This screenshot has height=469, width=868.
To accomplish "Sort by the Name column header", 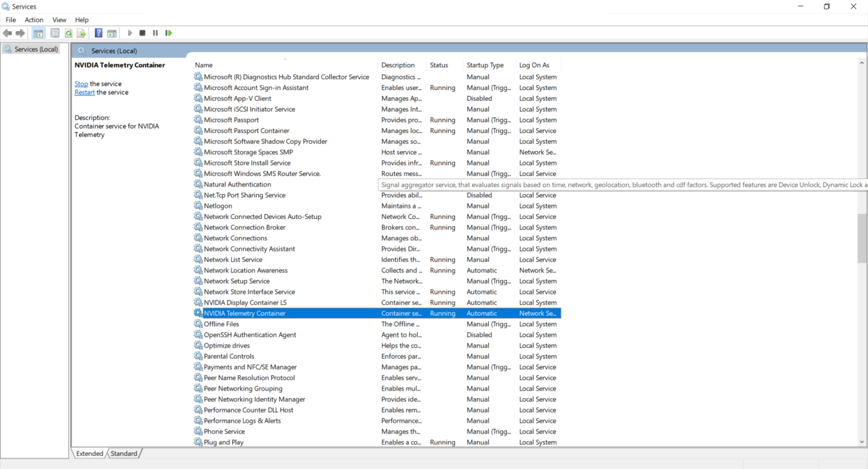I will [x=285, y=65].
